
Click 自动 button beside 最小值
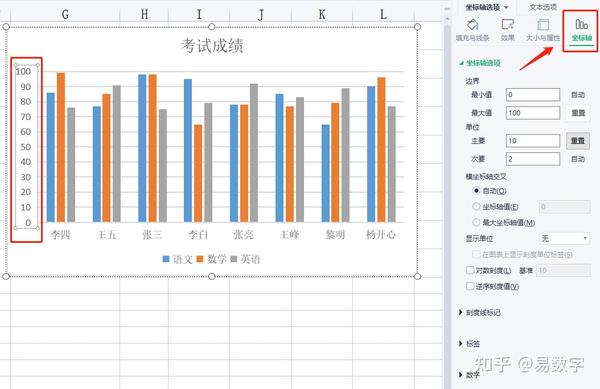(x=578, y=94)
